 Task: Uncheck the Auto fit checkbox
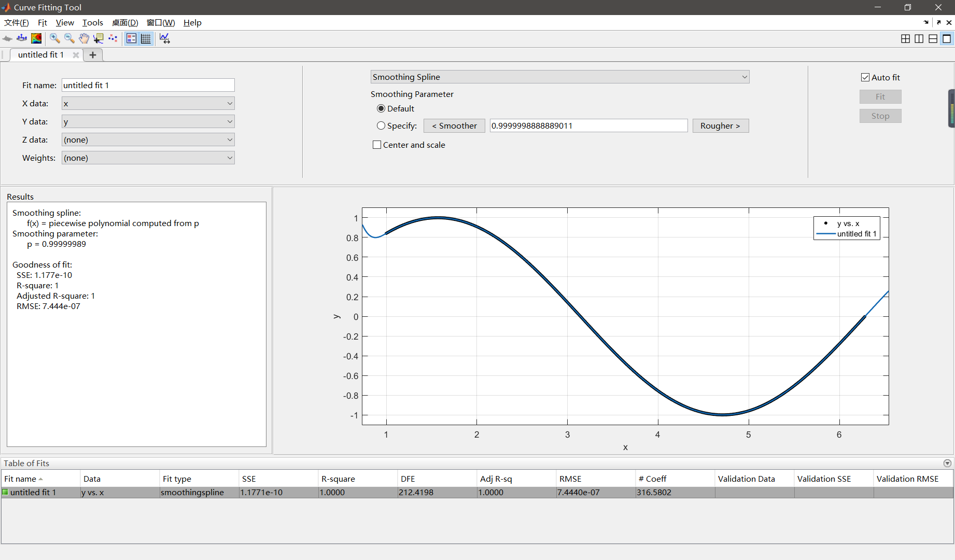click(x=865, y=77)
